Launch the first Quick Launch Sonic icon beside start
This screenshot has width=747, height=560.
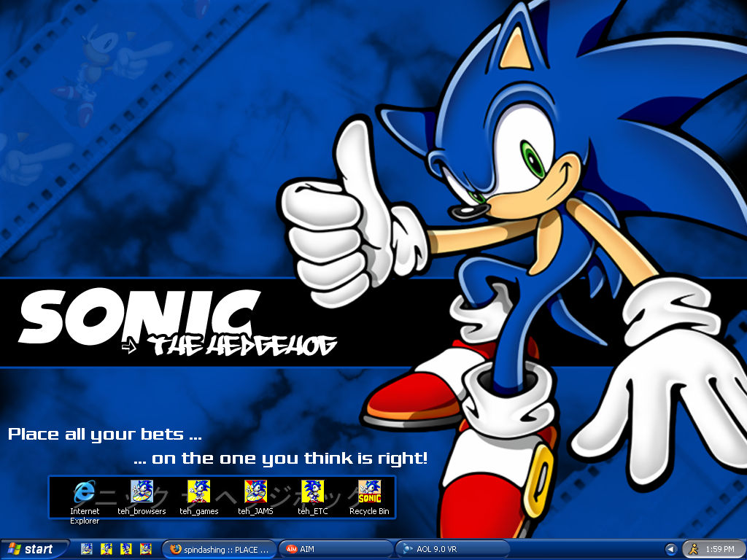coord(87,549)
